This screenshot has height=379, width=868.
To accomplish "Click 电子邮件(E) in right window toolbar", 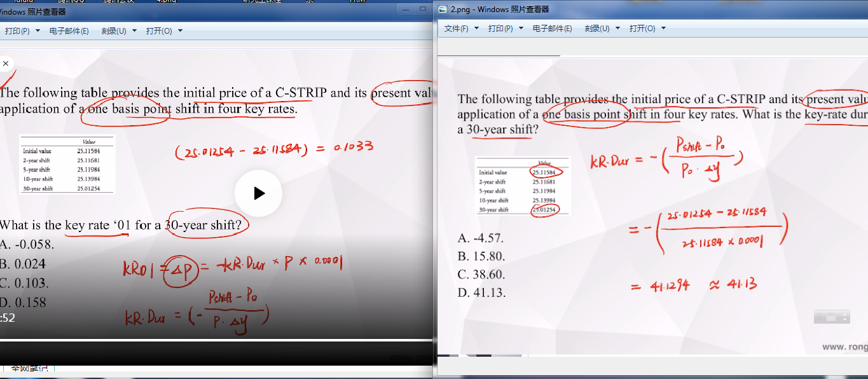I will click(x=552, y=29).
